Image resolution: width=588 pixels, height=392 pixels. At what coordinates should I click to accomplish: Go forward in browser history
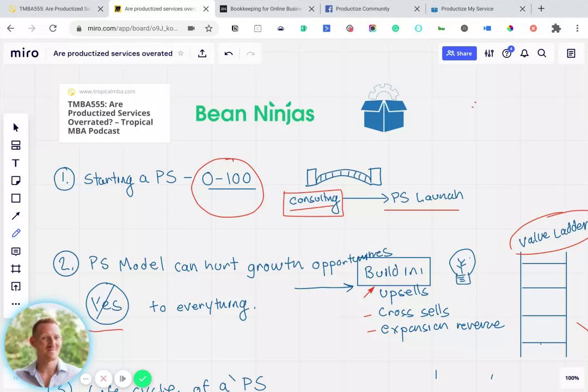point(32,28)
